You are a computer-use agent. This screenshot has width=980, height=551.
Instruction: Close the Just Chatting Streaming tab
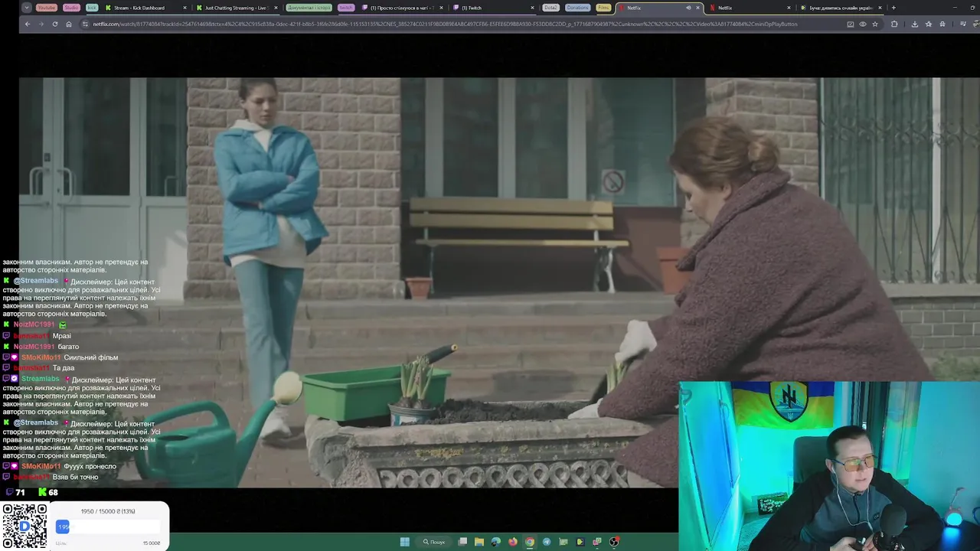pyautogui.click(x=275, y=8)
